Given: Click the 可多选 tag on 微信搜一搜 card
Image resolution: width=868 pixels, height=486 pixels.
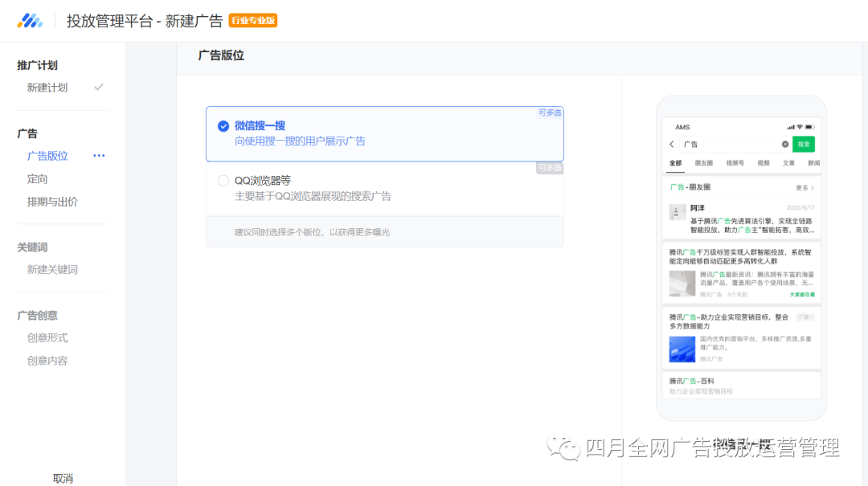Looking at the screenshot, I should [550, 112].
